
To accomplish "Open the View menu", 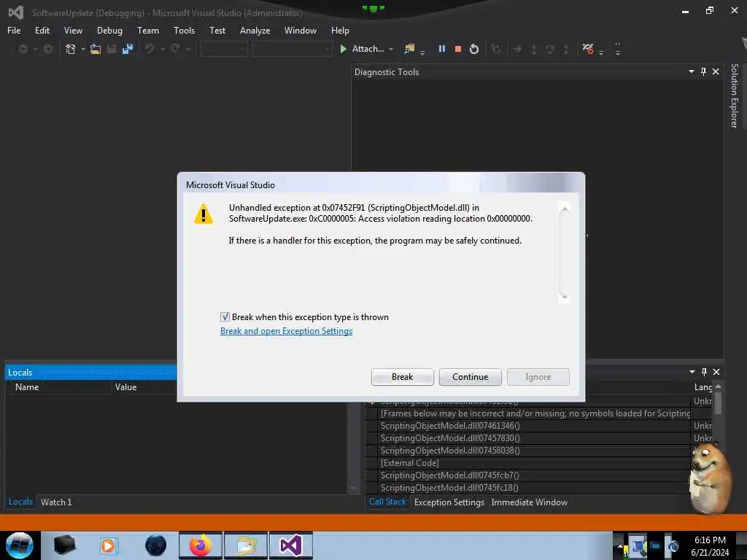I will point(73,31).
